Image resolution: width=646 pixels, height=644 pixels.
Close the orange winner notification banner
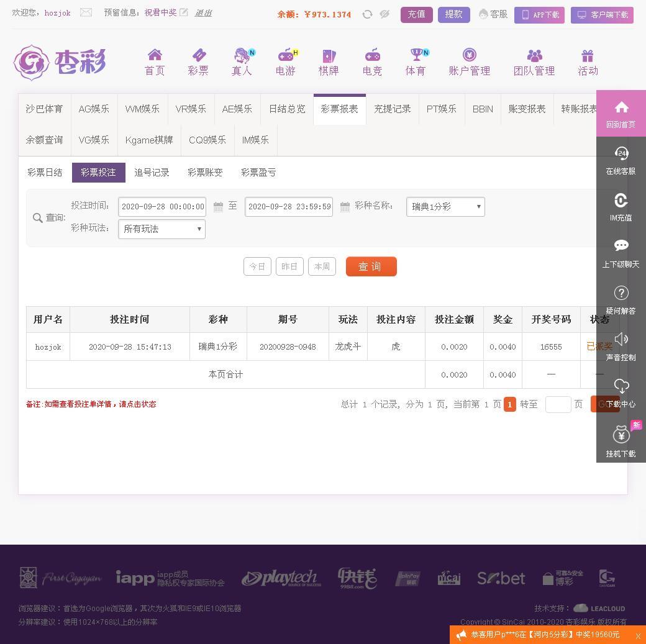638,636
